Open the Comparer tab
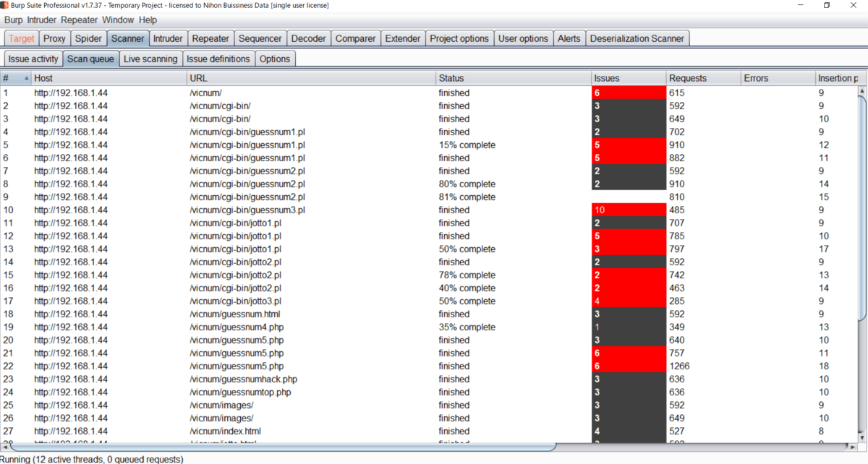The height and width of the screenshot is (464, 868). coord(356,38)
